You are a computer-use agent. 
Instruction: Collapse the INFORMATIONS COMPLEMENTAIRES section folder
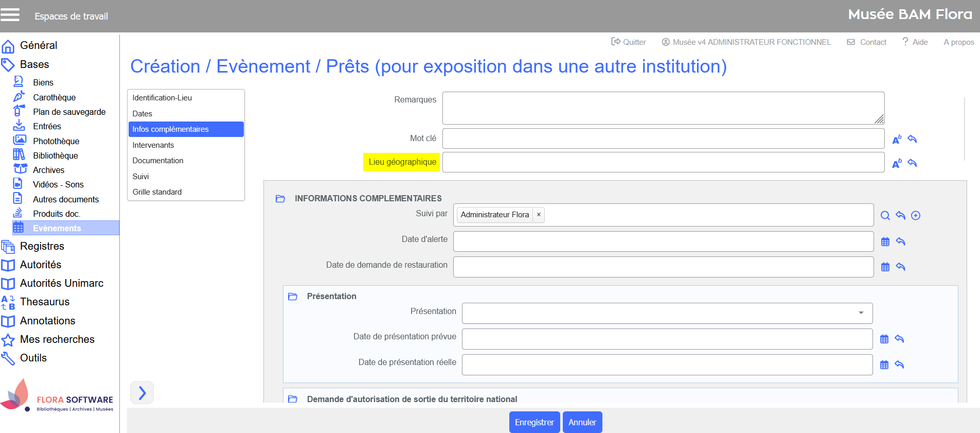[280, 199]
